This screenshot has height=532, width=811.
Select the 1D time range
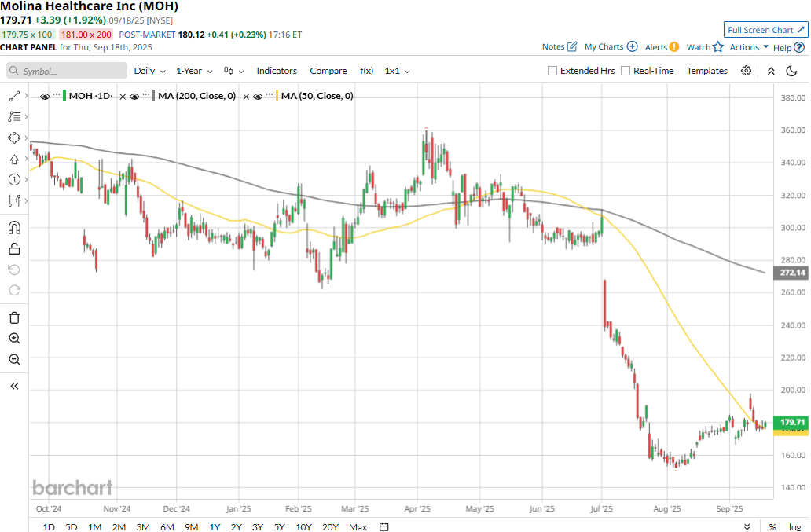click(49, 526)
